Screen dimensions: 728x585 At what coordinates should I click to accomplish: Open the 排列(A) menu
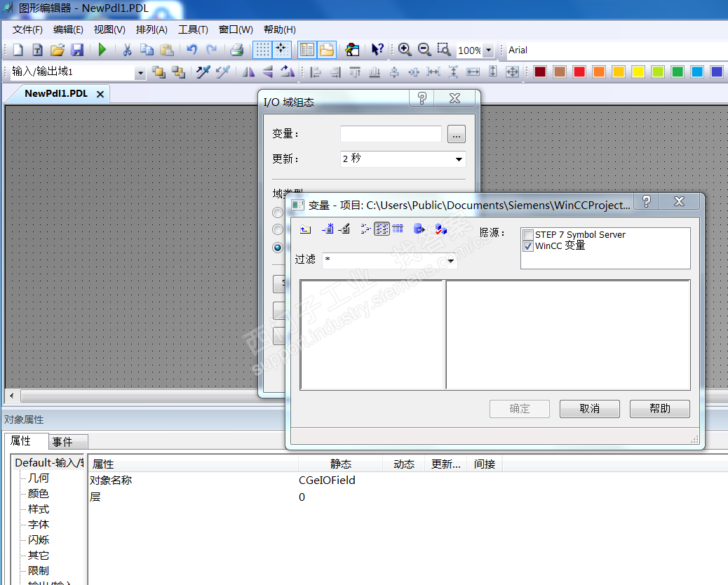click(x=151, y=29)
